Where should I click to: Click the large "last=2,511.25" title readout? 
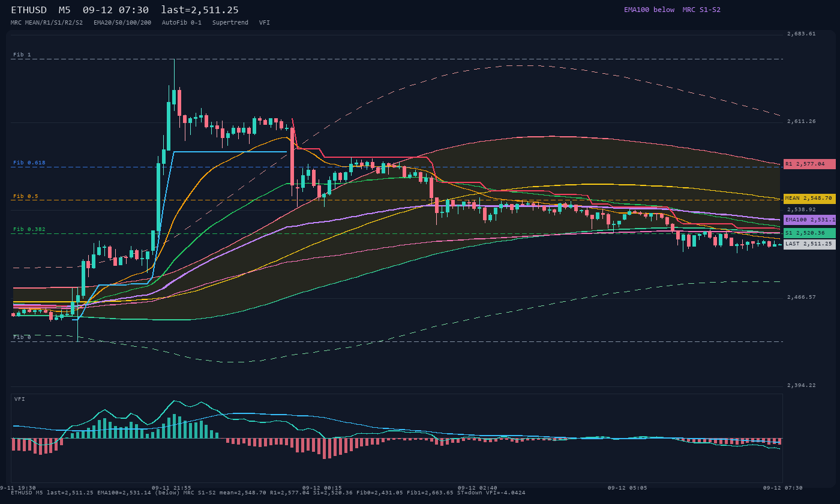tap(200, 10)
